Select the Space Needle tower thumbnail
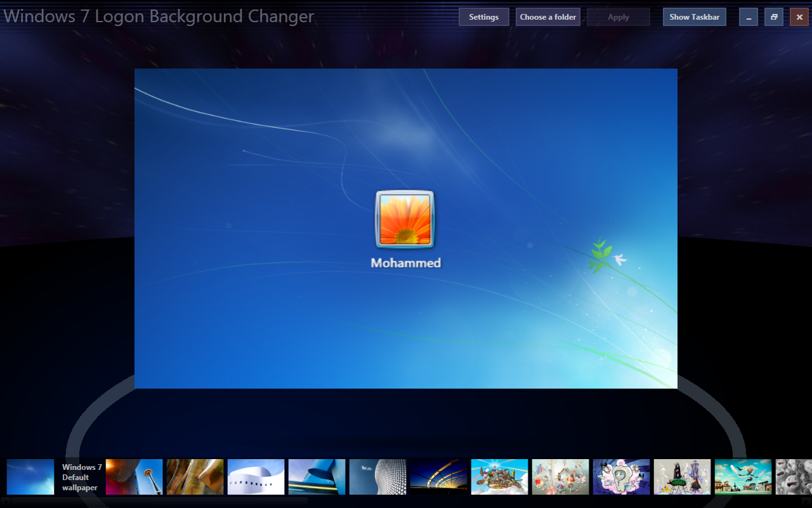Screen dimensions: 812x508 134,477
